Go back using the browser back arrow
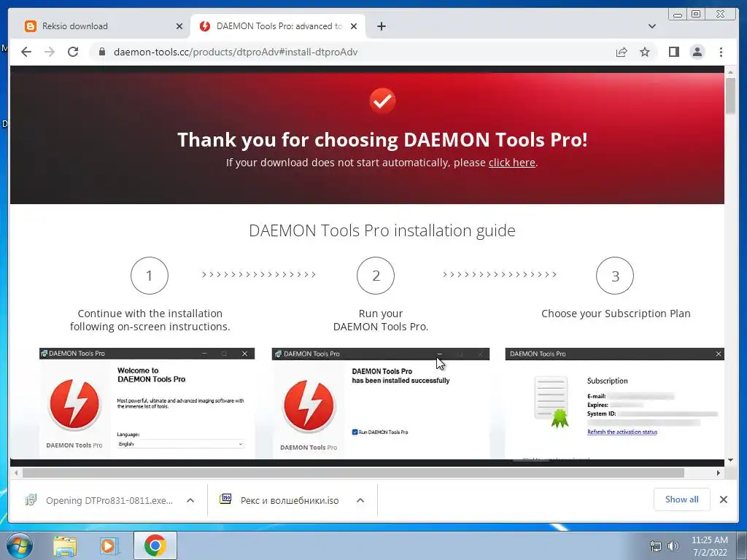This screenshot has width=747, height=560. pyautogui.click(x=26, y=52)
